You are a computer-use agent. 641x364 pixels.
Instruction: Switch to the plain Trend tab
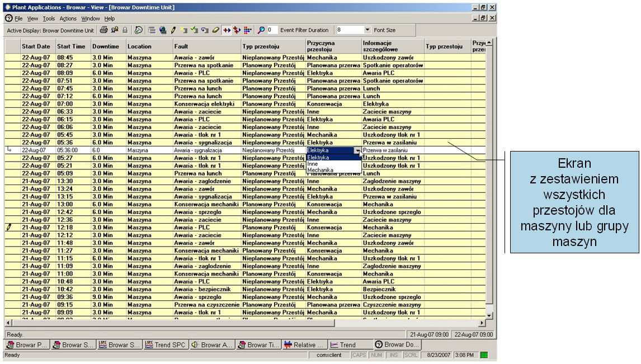[350, 345]
